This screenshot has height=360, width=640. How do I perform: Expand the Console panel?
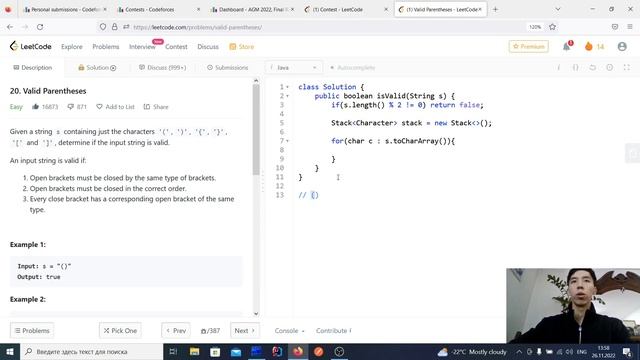pos(289,331)
